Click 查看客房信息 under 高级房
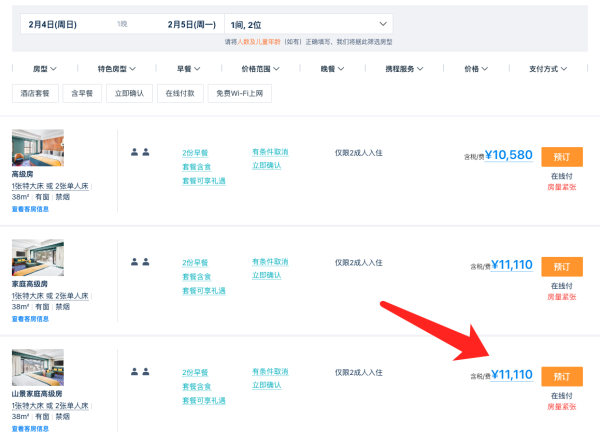This screenshot has width=600, height=432. coord(30,209)
